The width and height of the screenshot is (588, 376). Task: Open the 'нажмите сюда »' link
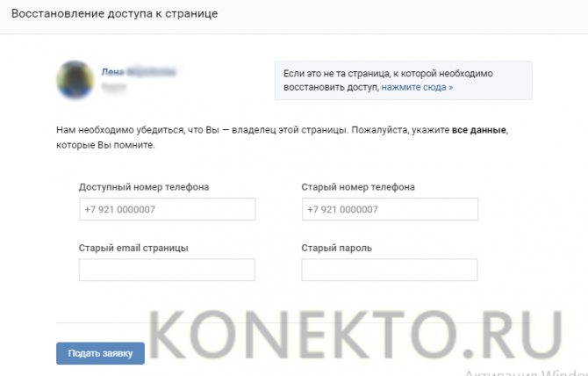pos(417,87)
